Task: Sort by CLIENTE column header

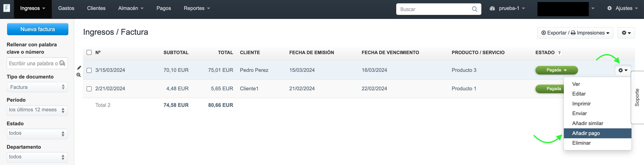Action: pyautogui.click(x=250, y=52)
